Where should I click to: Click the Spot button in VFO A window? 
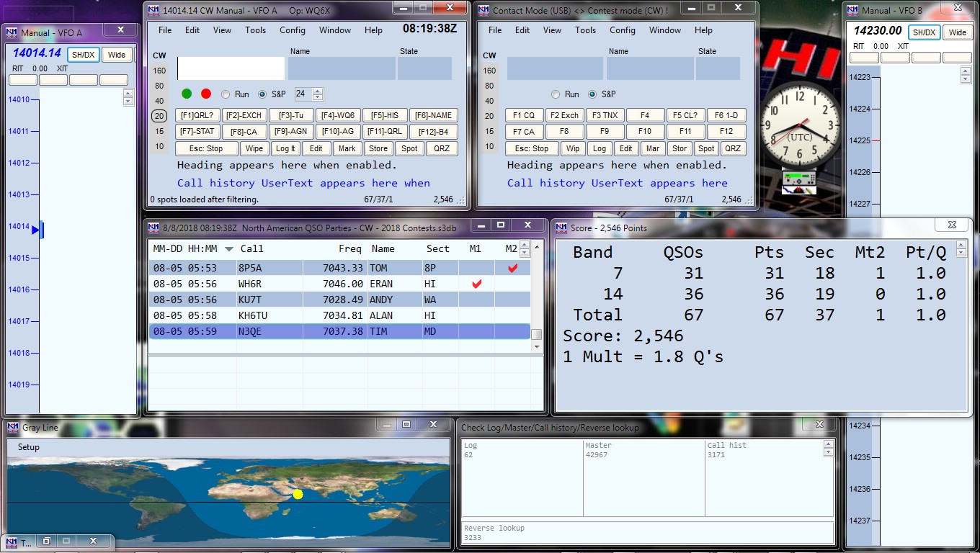pyautogui.click(x=409, y=148)
